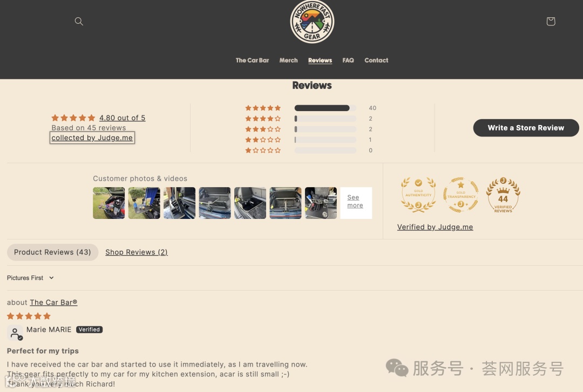Click the Write a Store Review button
Image resolution: width=583 pixels, height=392 pixels.
[x=526, y=128]
